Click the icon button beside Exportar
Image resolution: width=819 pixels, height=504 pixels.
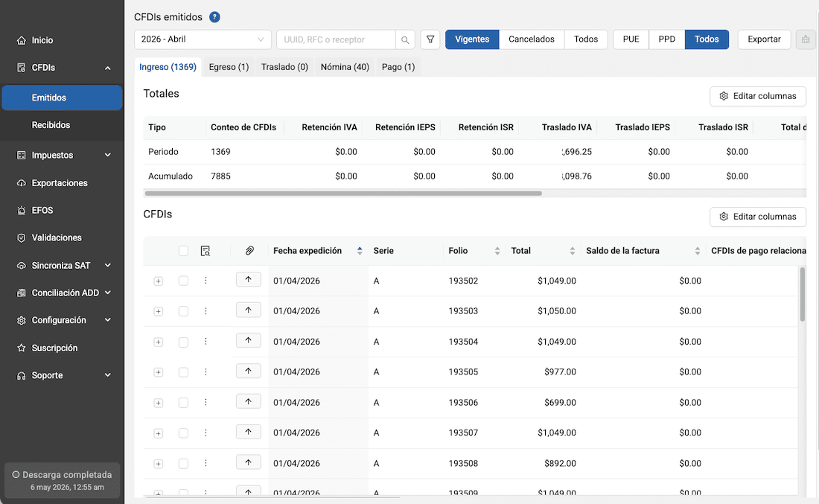coord(806,39)
